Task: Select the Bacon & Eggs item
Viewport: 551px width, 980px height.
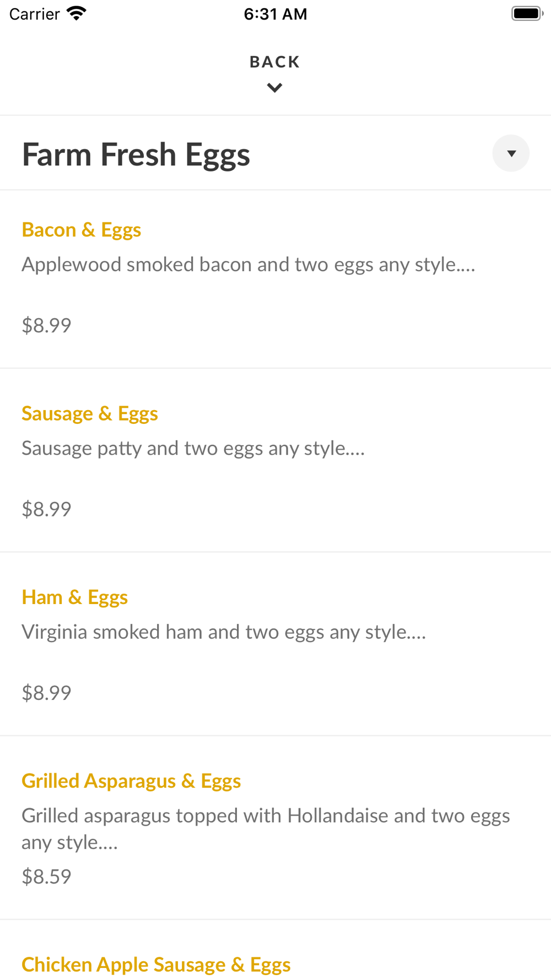Action: 82,230
